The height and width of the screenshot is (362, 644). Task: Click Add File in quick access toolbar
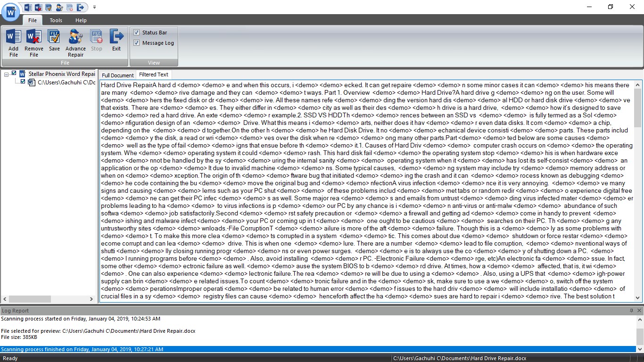coord(28,7)
